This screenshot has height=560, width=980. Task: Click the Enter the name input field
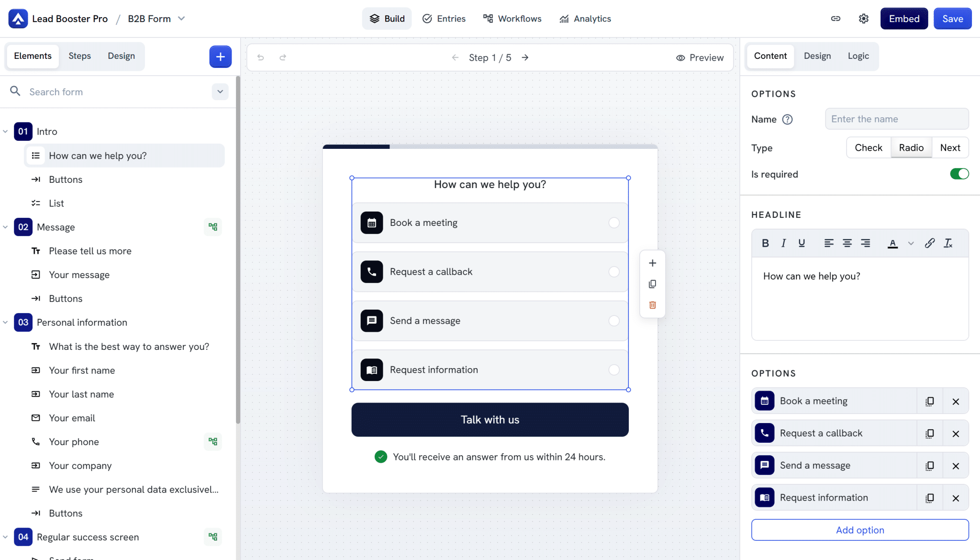pyautogui.click(x=896, y=119)
